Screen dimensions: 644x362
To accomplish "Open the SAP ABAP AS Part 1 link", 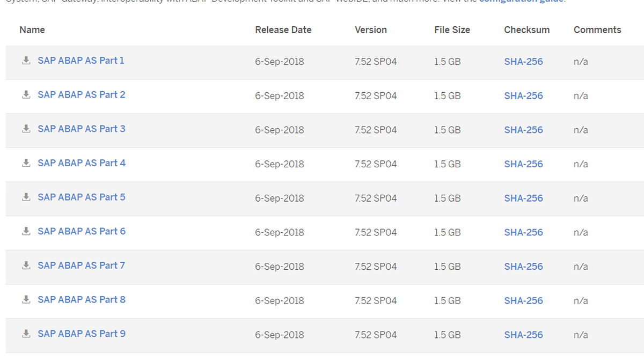I will click(x=80, y=61).
